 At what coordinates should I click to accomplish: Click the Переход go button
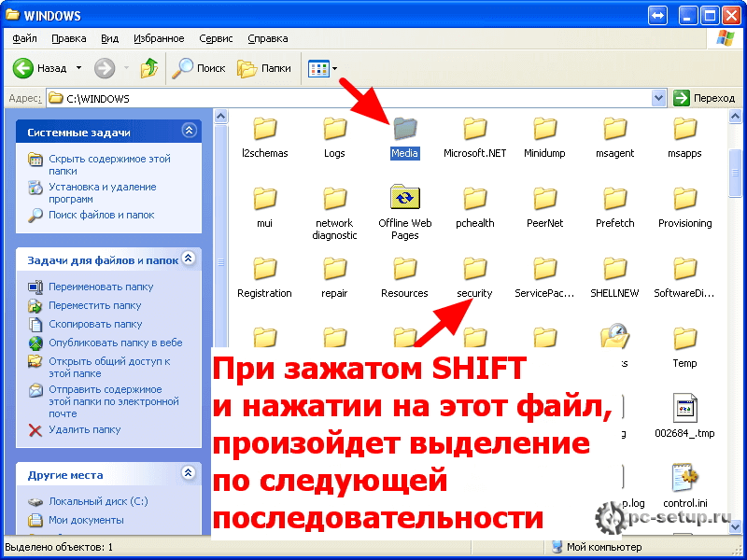(x=704, y=99)
